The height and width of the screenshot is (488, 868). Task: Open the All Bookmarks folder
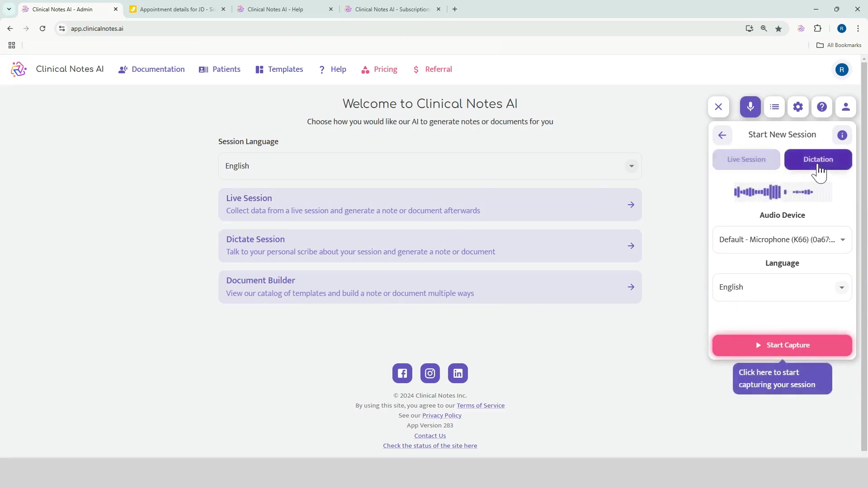(839, 45)
